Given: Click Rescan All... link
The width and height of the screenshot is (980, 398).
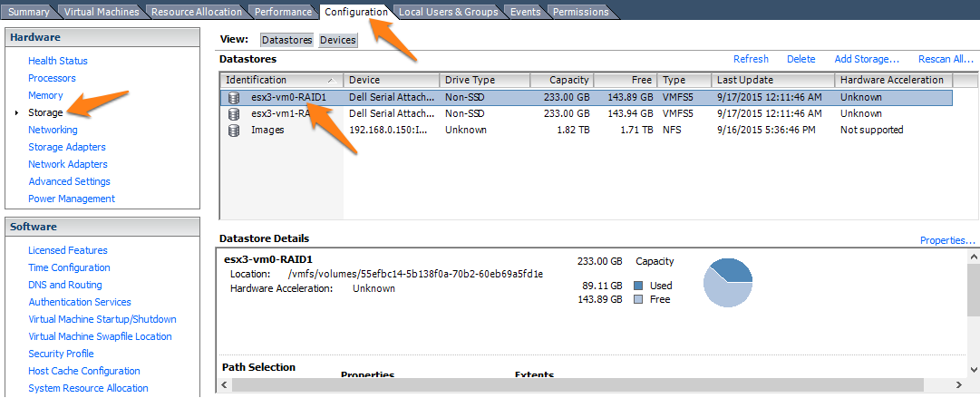Looking at the screenshot, I should pyautogui.click(x=946, y=59).
